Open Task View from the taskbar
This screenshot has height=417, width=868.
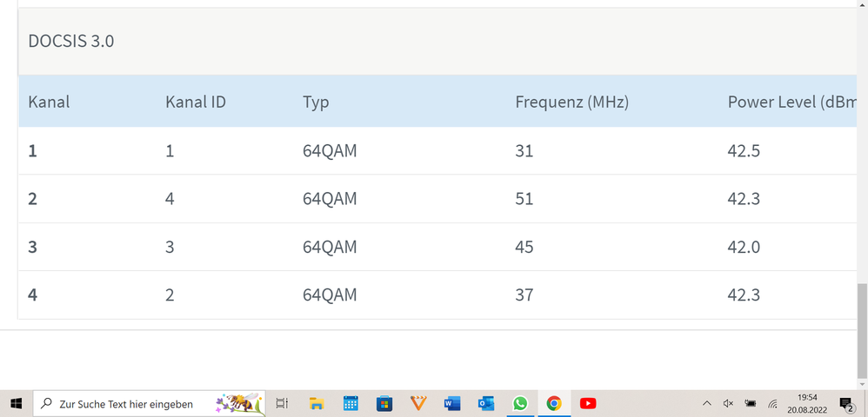(x=282, y=404)
